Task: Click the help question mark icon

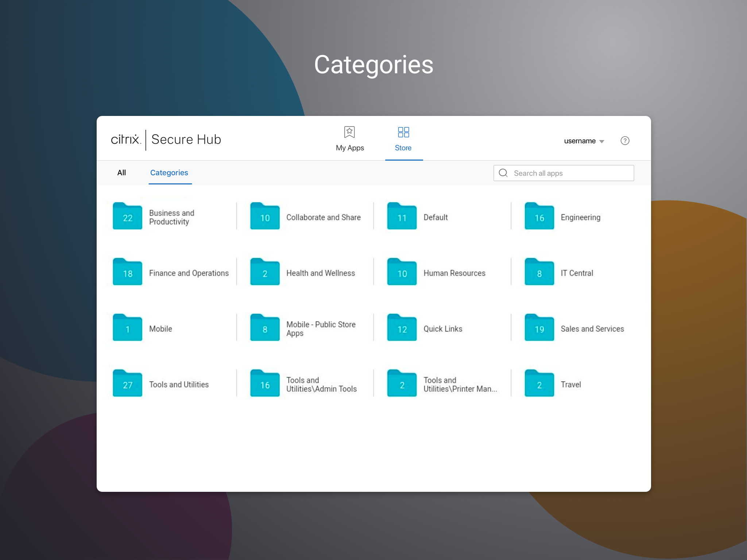Action: [x=625, y=141]
